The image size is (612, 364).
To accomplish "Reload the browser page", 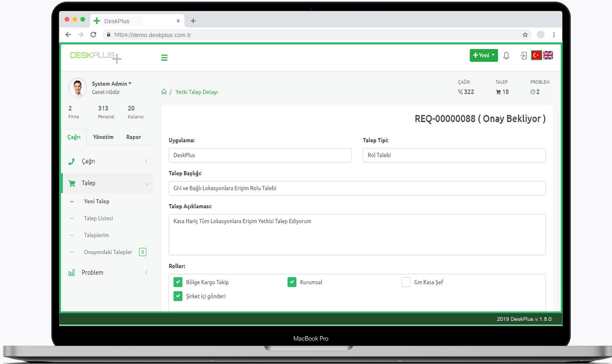I will click(x=93, y=35).
